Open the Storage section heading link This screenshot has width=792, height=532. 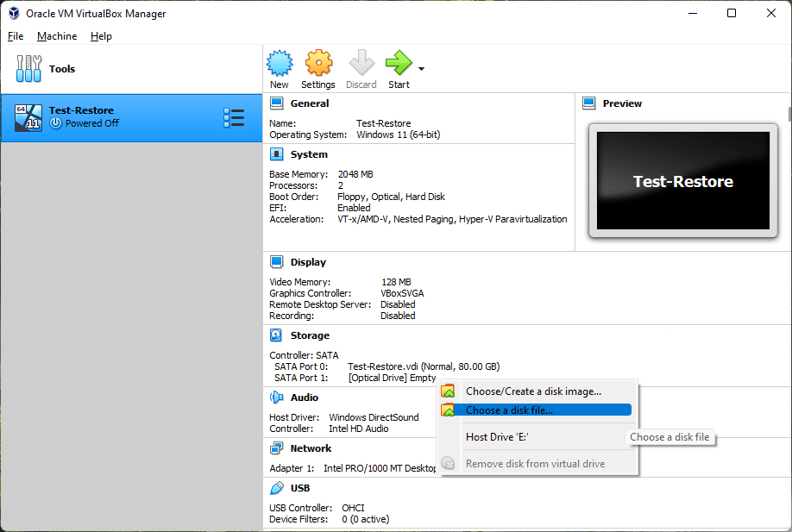310,335
